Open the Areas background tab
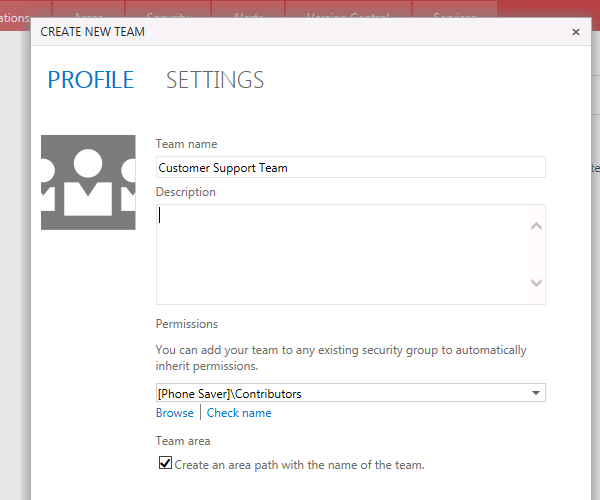The image size is (600, 500). [88, 9]
